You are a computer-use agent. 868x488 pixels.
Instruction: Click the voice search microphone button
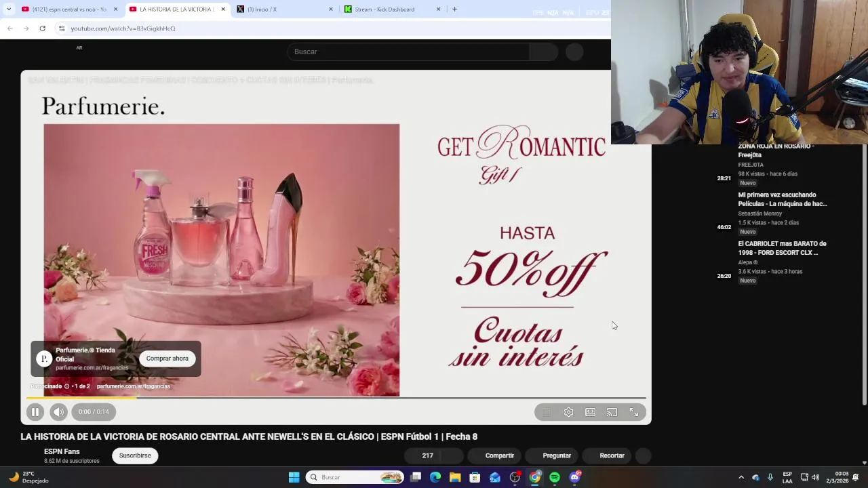click(574, 52)
